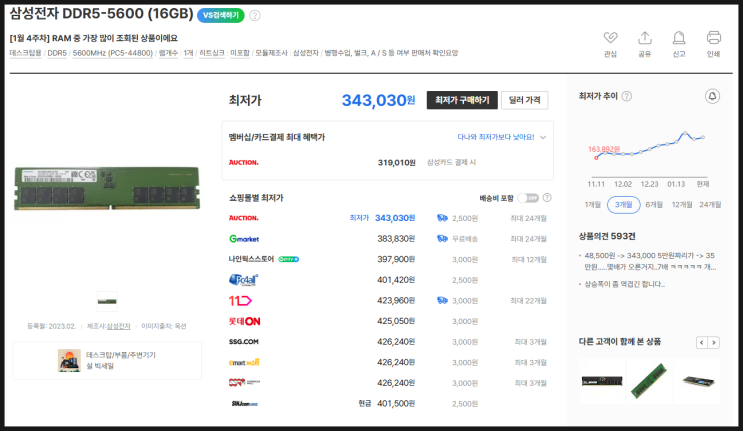
Task: Show previous related products arrow
Action: 702,342
